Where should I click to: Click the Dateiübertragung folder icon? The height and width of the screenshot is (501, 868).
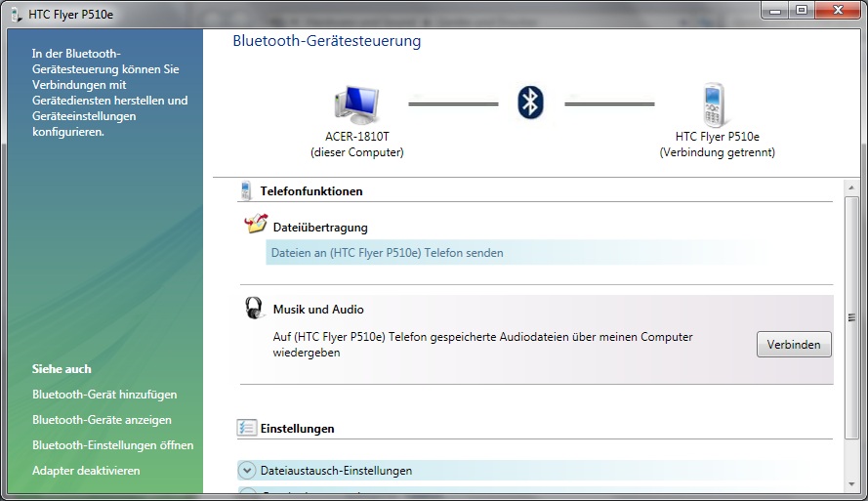(x=255, y=226)
